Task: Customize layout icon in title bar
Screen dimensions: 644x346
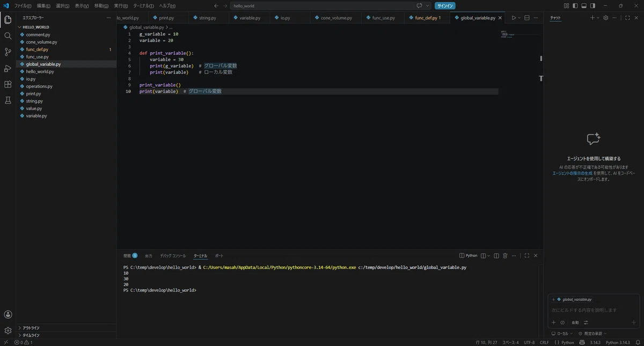Action: click(567, 6)
